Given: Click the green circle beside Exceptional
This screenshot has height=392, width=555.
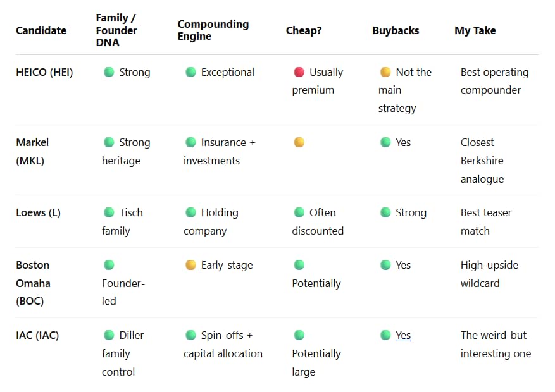Looking at the screenshot, I should [x=190, y=73].
